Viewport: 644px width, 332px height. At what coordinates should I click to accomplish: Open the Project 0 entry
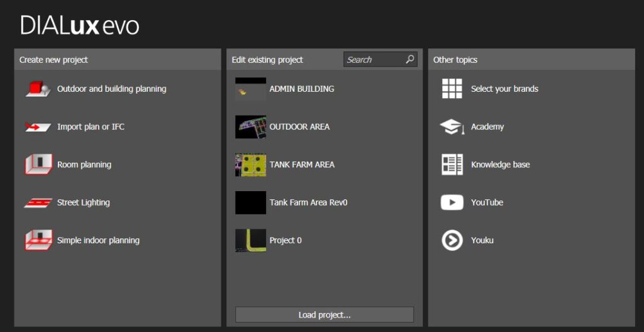286,240
